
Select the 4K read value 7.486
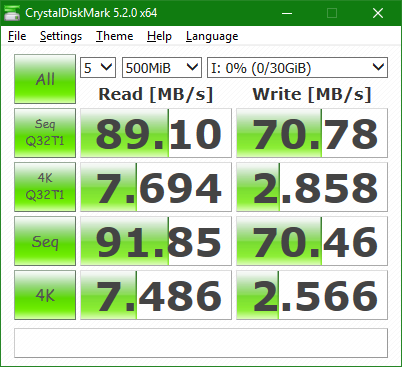click(156, 295)
